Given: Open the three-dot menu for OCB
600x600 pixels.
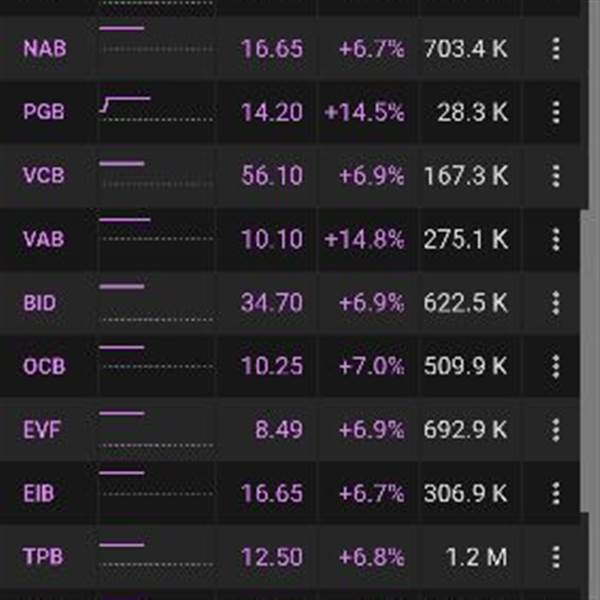Looking at the screenshot, I should (x=556, y=366).
